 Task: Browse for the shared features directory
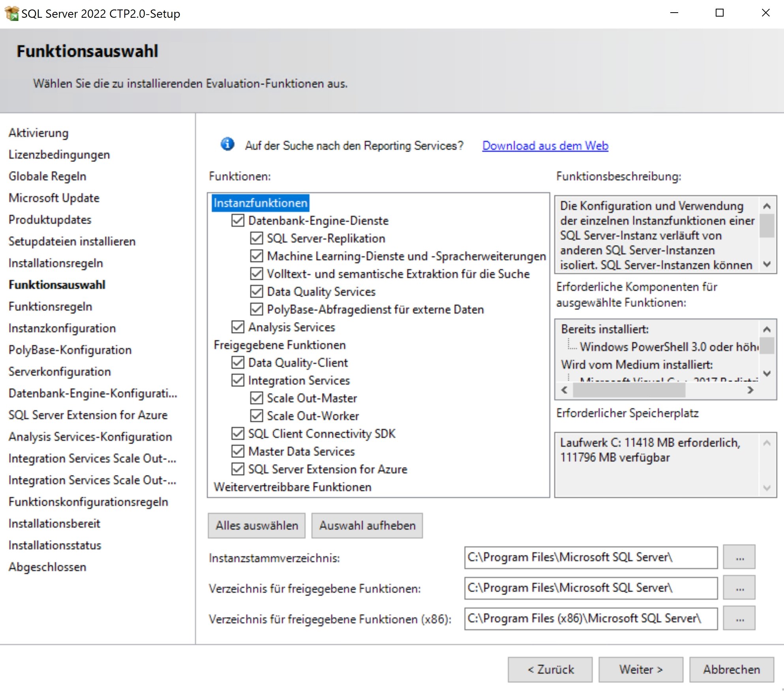(x=739, y=588)
